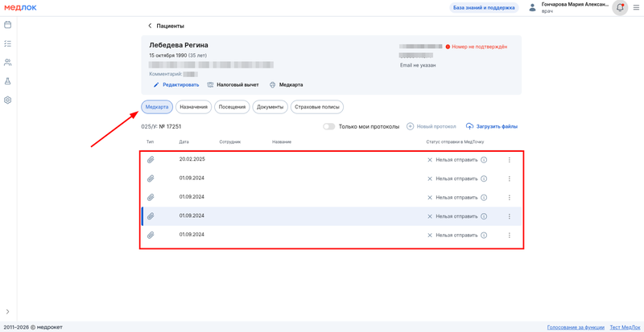Expand the left sidebar with bottom chevron
644x332 pixels.
(x=8, y=312)
